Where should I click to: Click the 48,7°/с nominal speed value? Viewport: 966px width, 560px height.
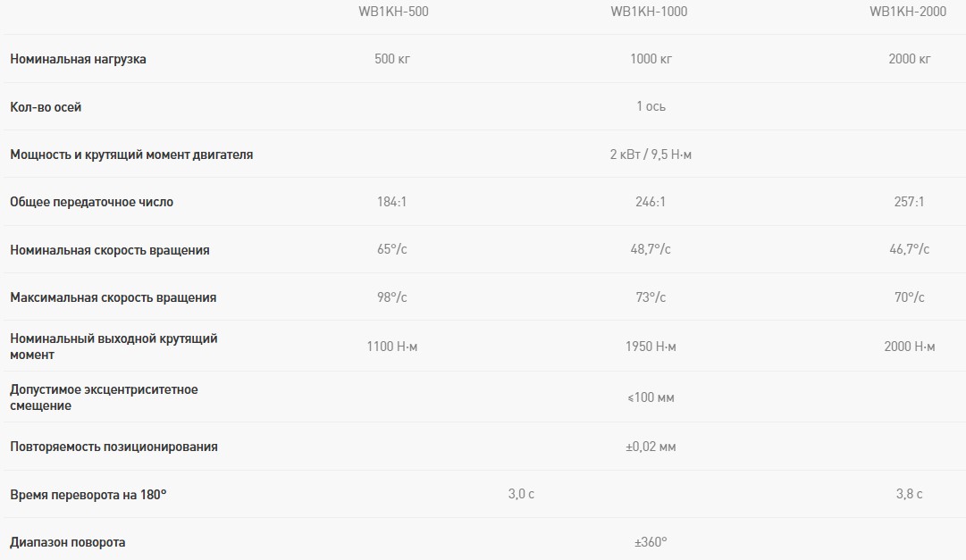click(x=651, y=250)
